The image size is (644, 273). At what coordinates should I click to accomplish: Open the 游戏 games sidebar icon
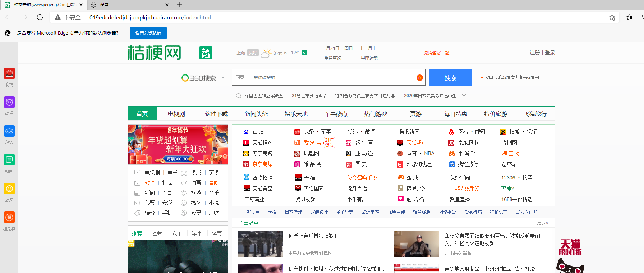coord(9,131)
